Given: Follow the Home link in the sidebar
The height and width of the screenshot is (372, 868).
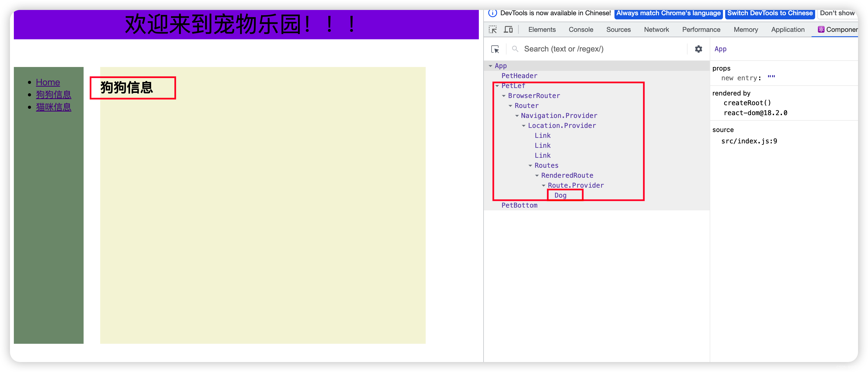Looking at the screenshot, I should pos(48,82).
